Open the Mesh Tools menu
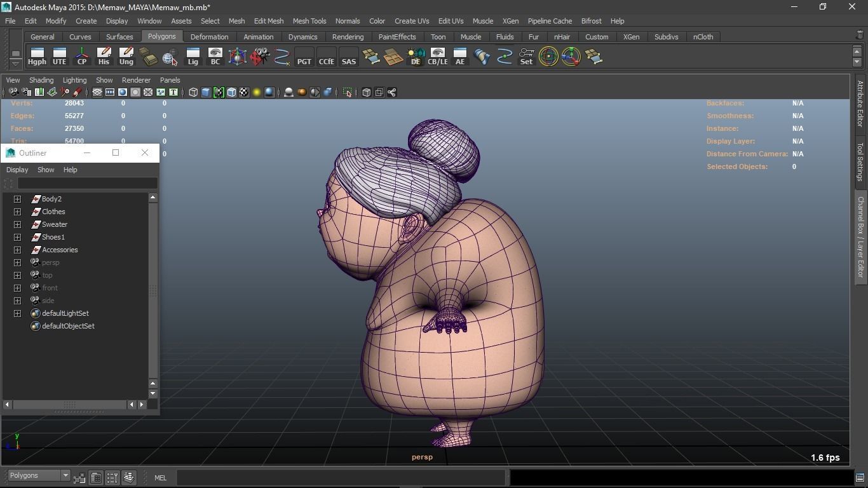 point(309,21)
